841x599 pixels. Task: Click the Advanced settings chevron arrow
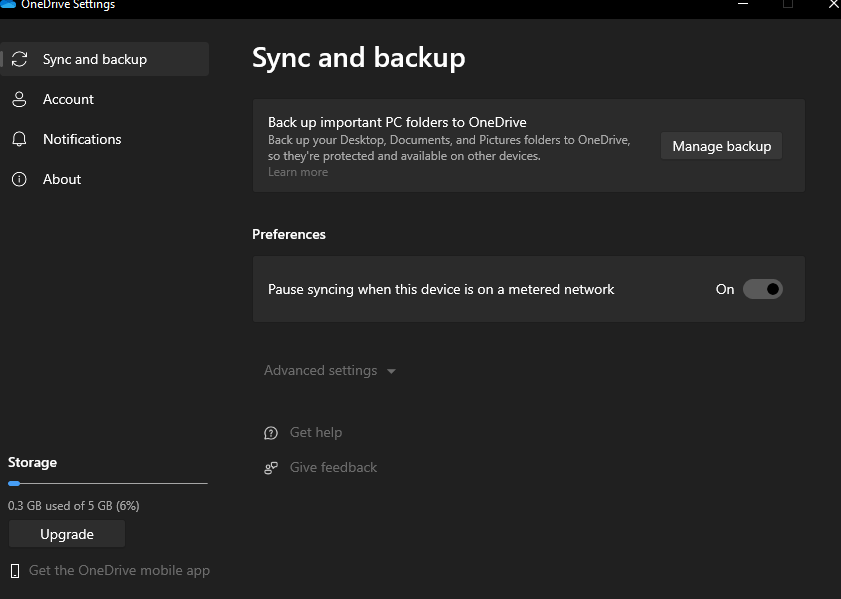pos(391,372)
